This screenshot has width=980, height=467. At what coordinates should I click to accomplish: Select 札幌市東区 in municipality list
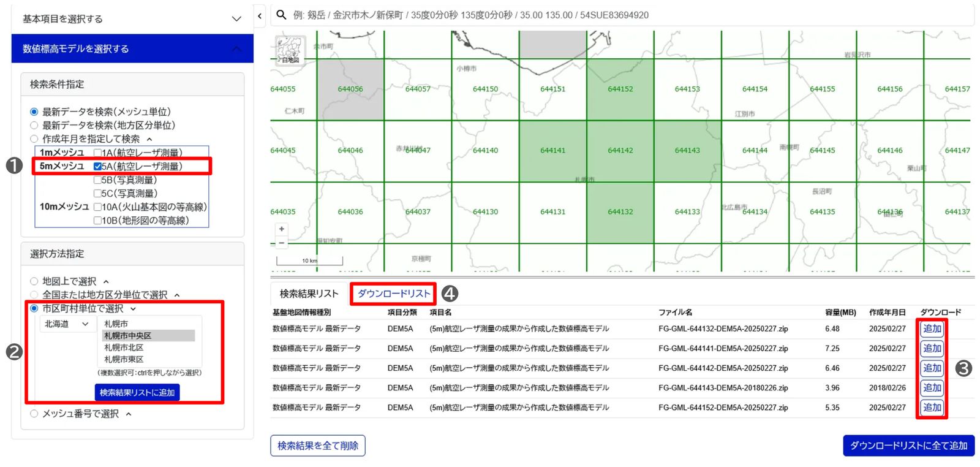[x=148, y=359]
